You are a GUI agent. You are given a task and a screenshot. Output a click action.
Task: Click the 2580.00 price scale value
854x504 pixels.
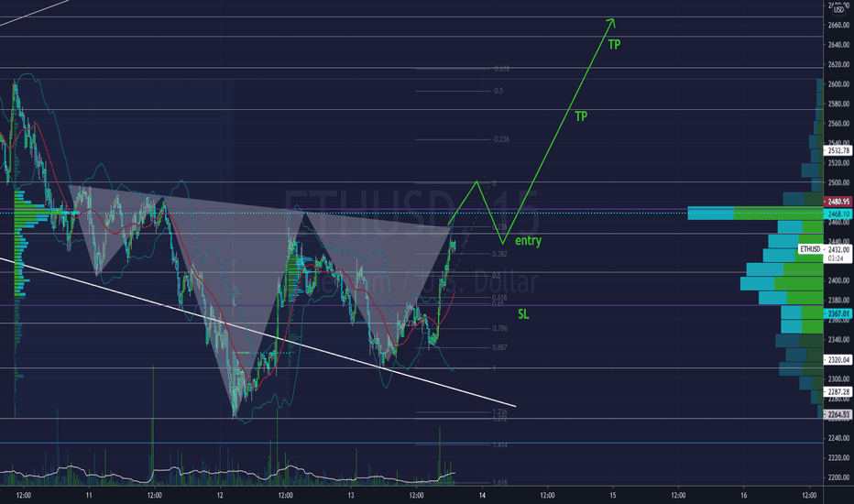838,104
